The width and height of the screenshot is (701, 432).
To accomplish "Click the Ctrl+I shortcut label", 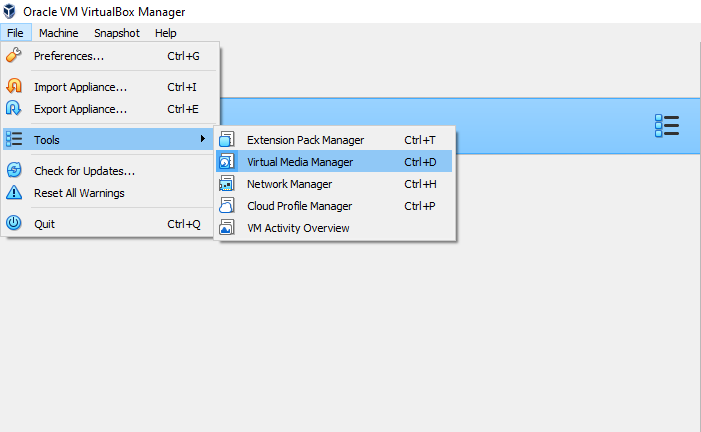I will point(182,87).
